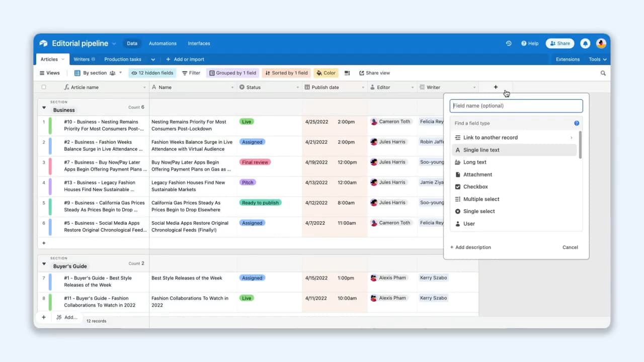Select Multiple select field type
The image size is (644, 362).
[513, 199]
